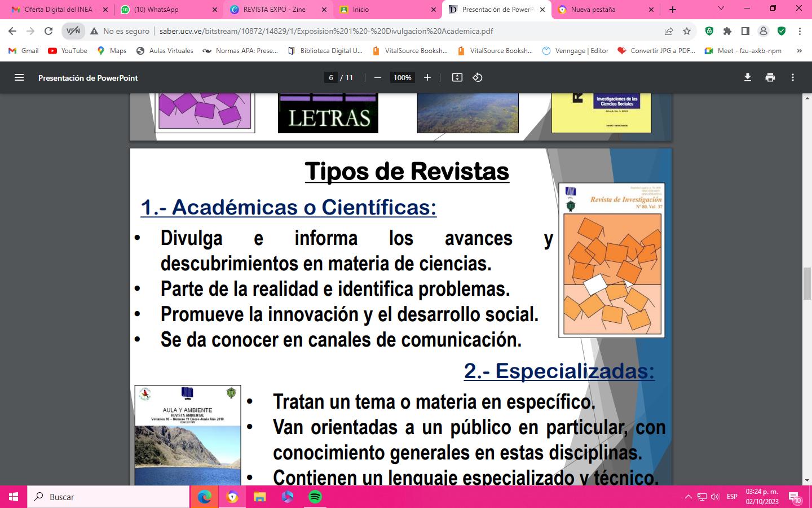Close the Nueva pestaña tab
Screen dimensions: 812x508
tap(651, 10)
